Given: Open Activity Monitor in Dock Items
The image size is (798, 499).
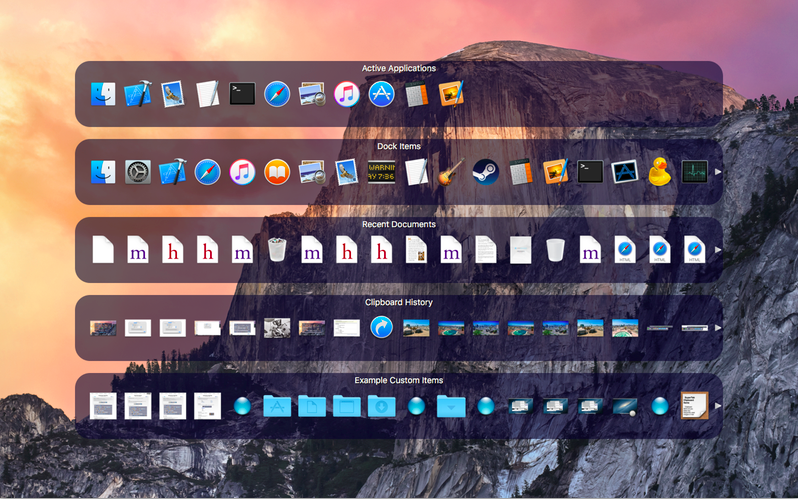Looking at the screenshot, I should [694, 172].
